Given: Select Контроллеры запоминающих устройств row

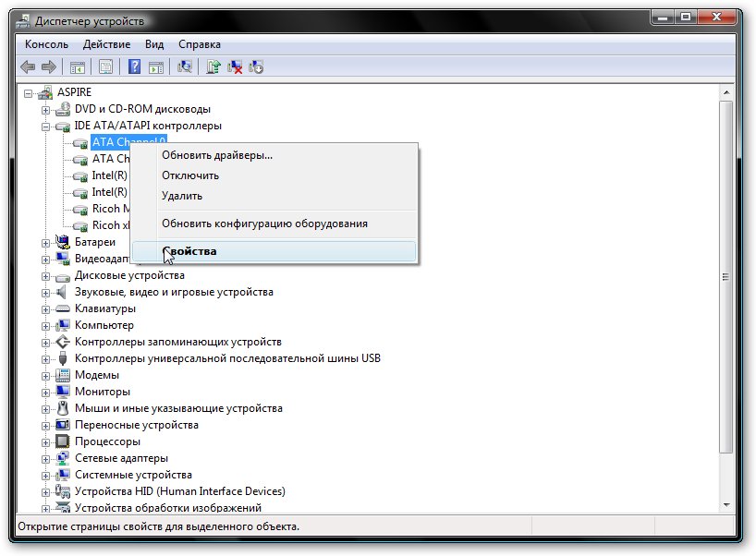Looking at the screenshot, I should [178, 342].
